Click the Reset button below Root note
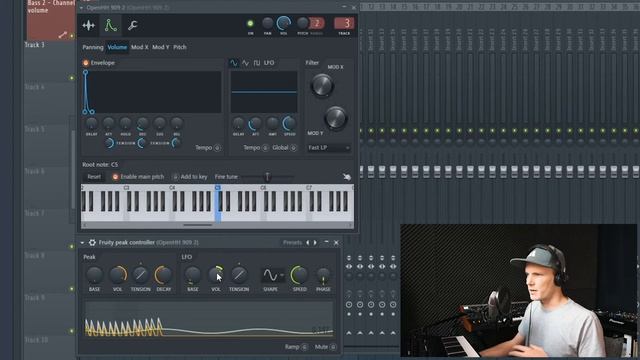The height and width of the screenshot is (360, 640). [x=94, y=177]
